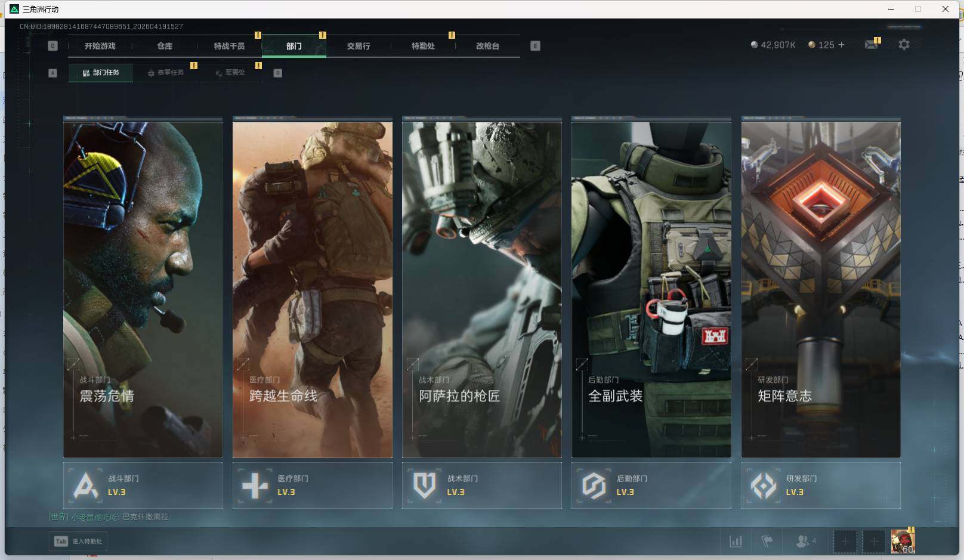Click the silver currency coin icon
The width and height of the screenshot is (964, 560).
(754, 45)
